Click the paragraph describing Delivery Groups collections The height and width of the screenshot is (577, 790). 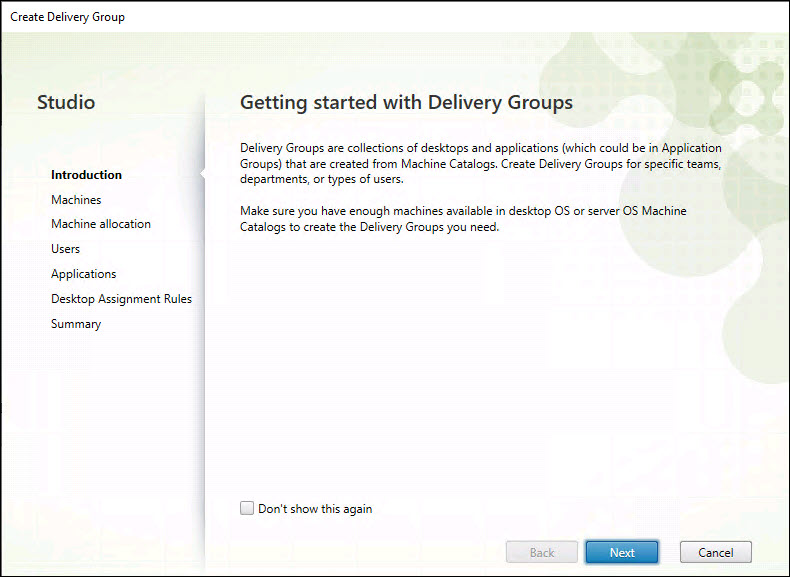click(480, 163)
